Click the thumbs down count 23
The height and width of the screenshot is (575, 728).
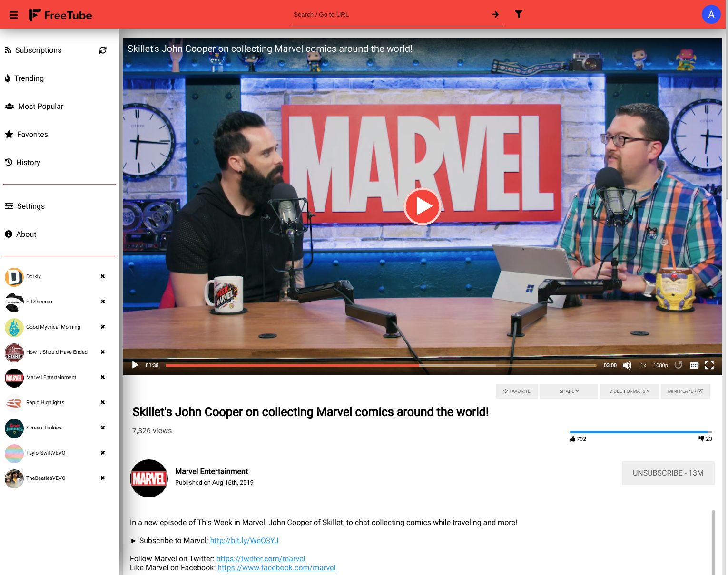[x=705, y=439]
